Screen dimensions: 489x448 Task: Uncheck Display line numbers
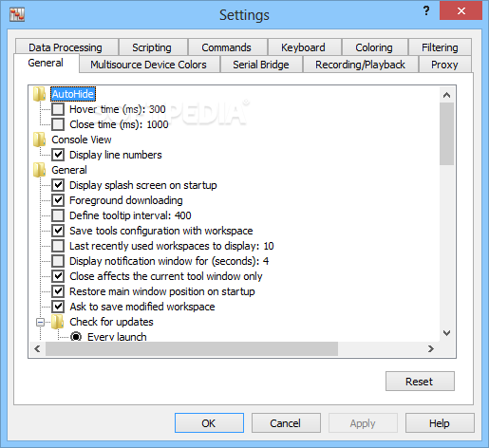tap(58, 155)
